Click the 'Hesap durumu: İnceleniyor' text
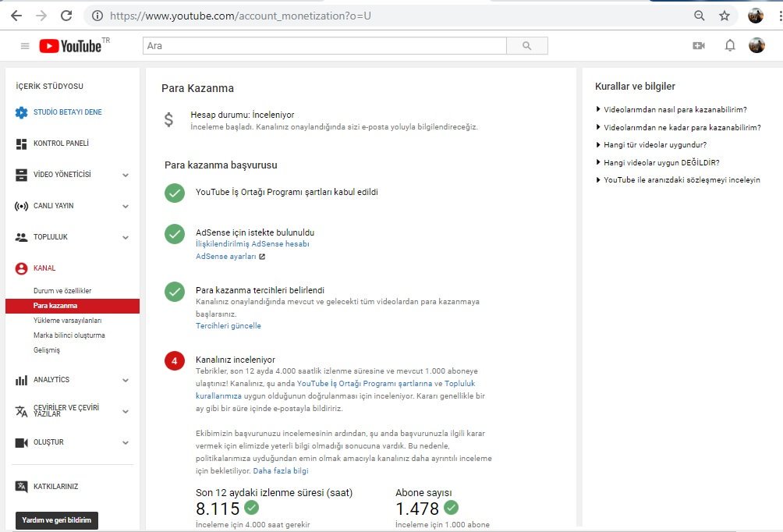The image size is (783, 532). coord(243,115)
